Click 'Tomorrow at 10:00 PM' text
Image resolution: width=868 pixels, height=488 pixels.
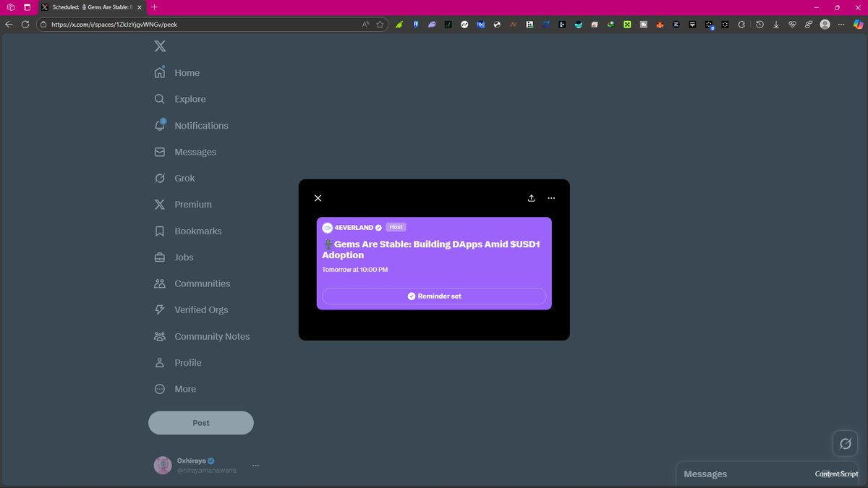[355, 270]
